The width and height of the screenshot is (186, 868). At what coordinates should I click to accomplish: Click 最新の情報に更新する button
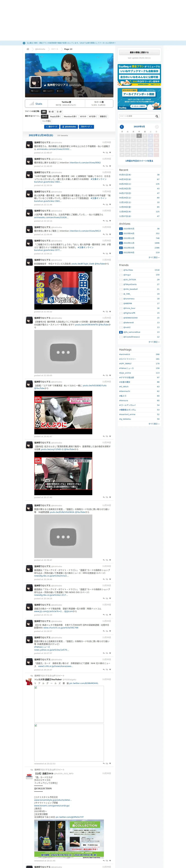coord(139,53)
